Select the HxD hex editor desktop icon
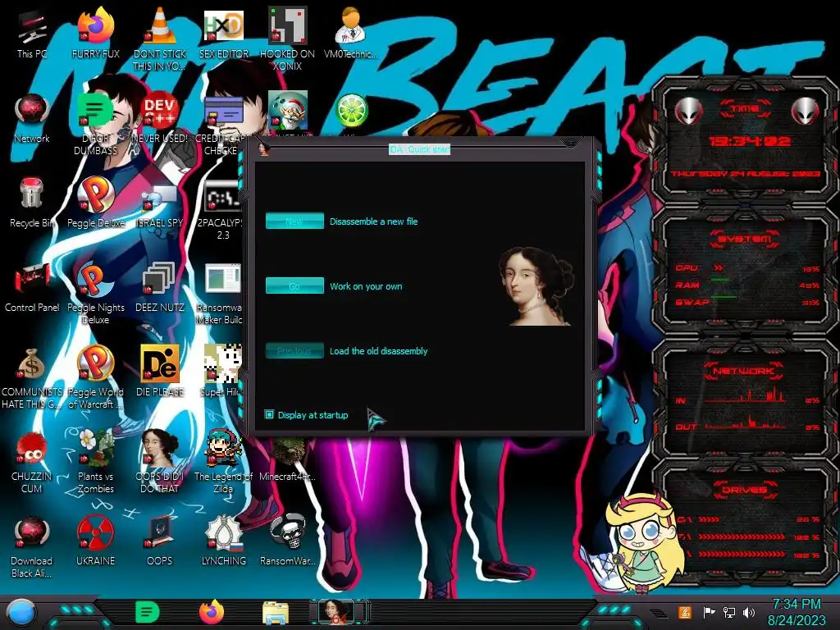Screen dimensions: 840x630 point(224,34)
